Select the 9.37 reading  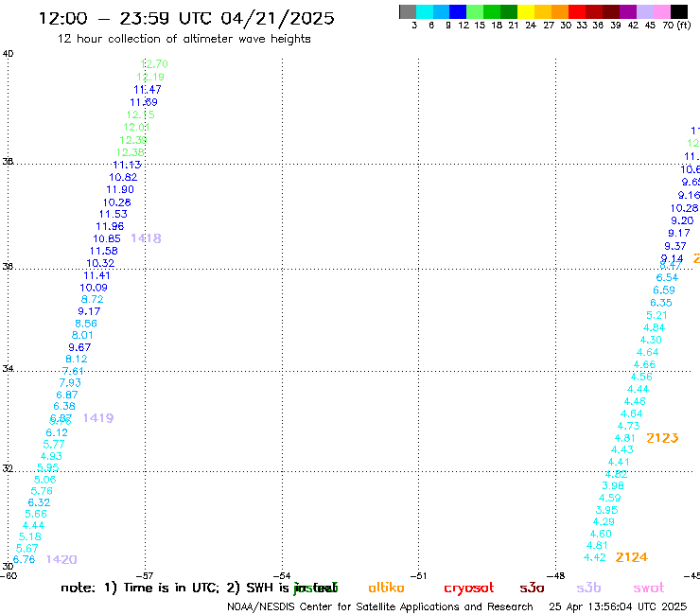(x=675, y=246)
